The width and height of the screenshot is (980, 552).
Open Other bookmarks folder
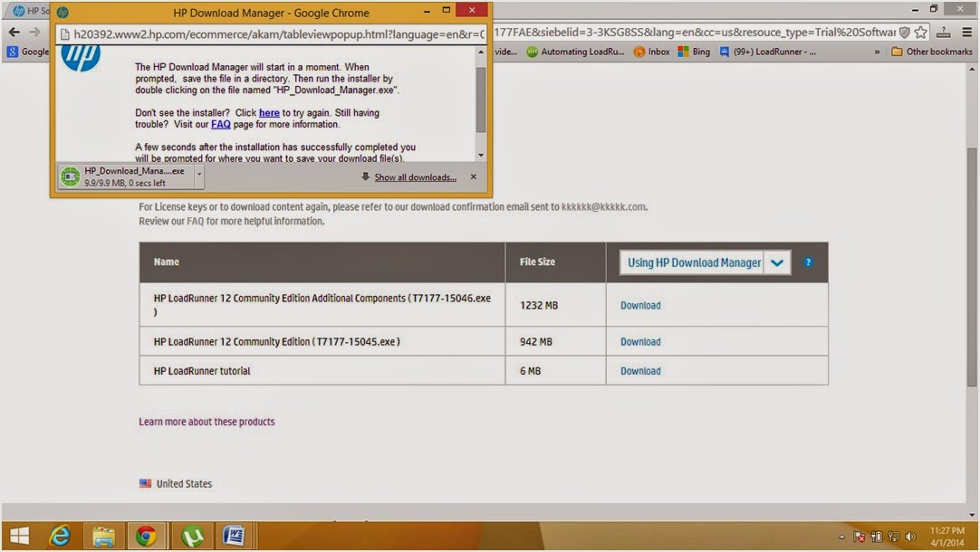[931, 52]
